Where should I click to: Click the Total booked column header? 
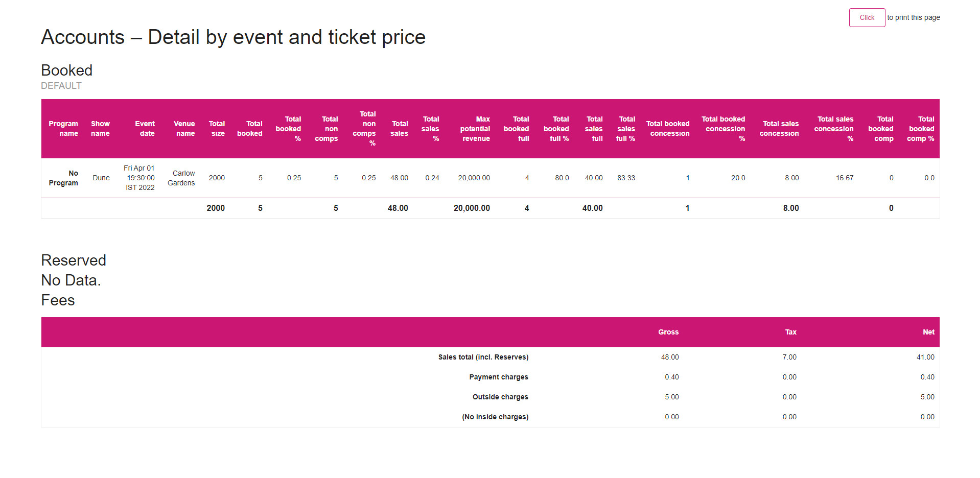click(x=250, y=128)
